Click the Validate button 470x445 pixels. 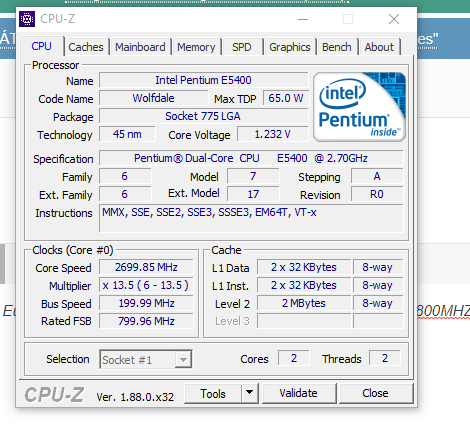pyautogui.click(x=299, y=393)
